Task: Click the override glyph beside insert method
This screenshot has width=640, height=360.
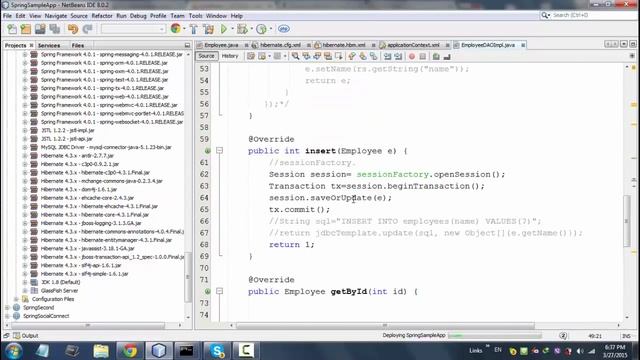Action: pyautogui.click(x=207, y=151)
